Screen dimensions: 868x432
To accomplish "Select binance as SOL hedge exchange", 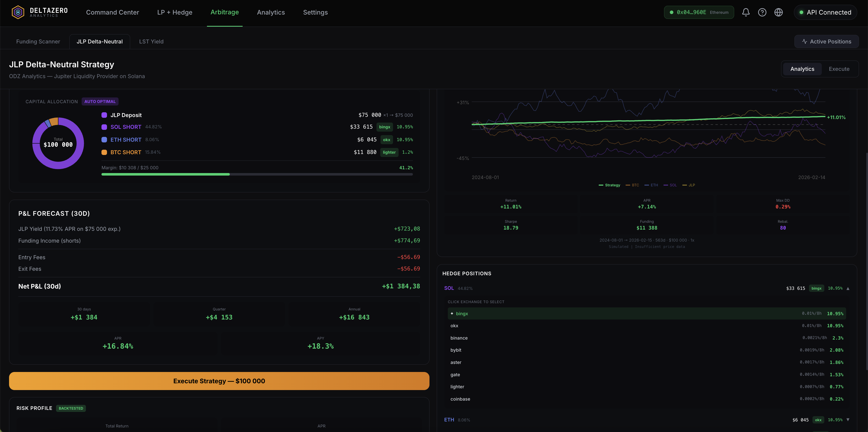I will [x=459, y=338].
